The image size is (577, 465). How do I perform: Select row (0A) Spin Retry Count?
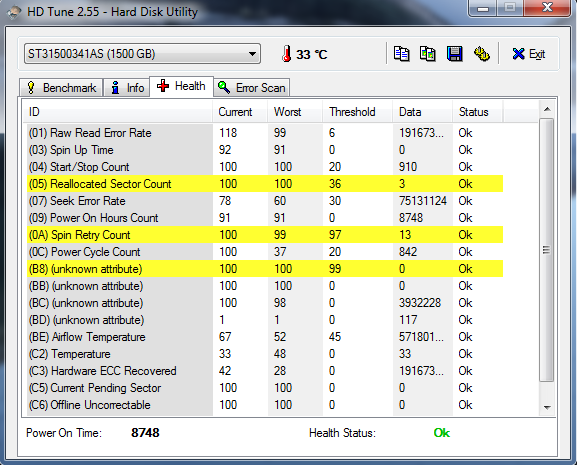coord(265,235)
